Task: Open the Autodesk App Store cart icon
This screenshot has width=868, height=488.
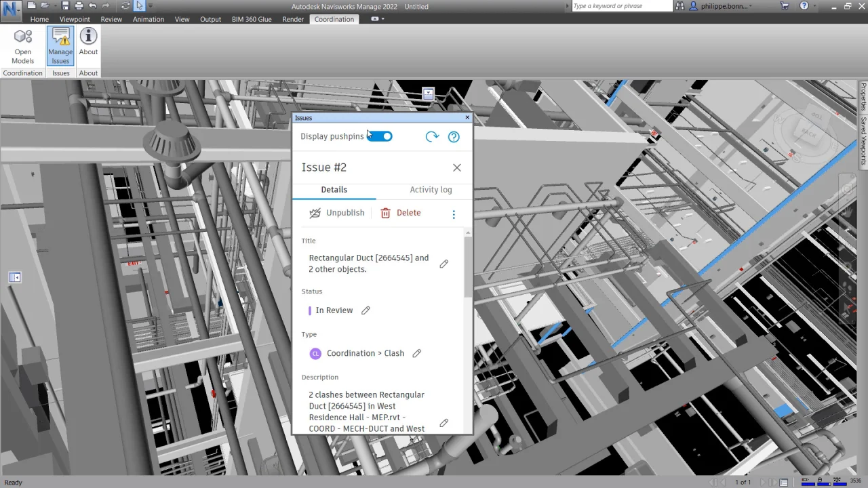Action: 785,6
